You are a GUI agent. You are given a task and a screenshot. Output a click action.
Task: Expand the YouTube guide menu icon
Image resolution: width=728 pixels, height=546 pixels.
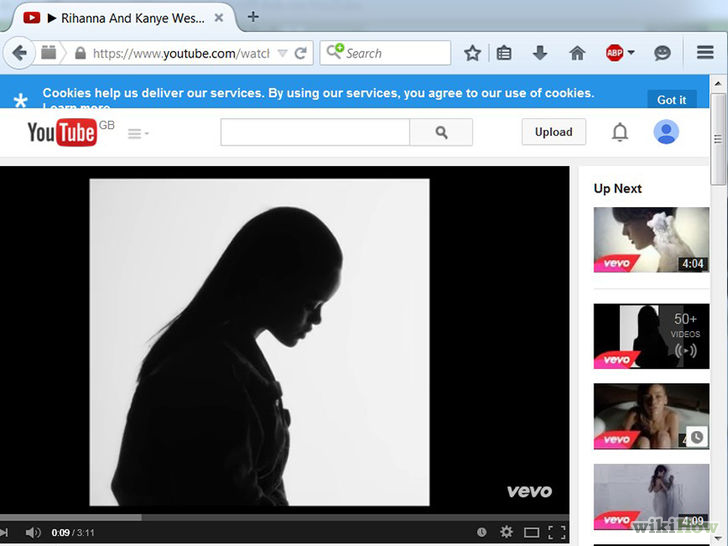click(138, 134)
